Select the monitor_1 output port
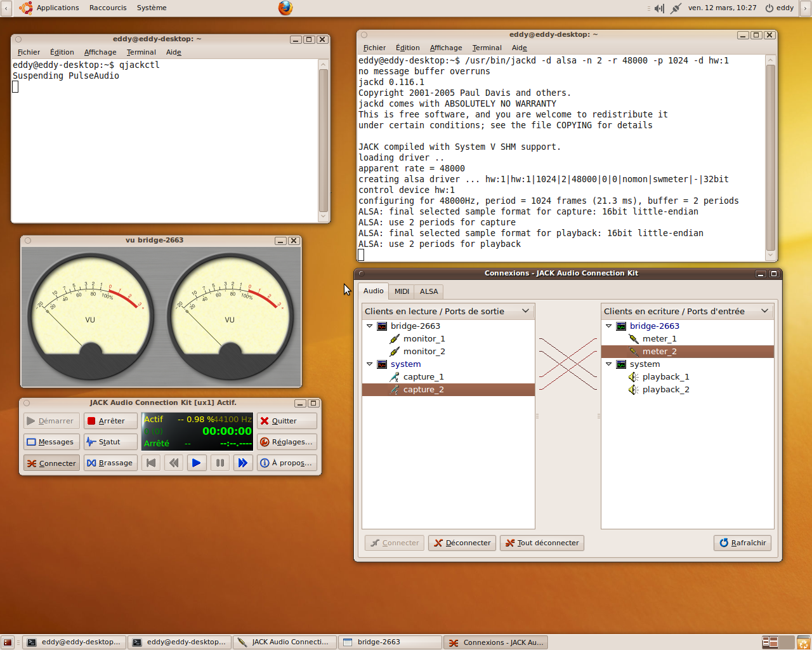Screen dimensions: 812x650 pos(424,339)
